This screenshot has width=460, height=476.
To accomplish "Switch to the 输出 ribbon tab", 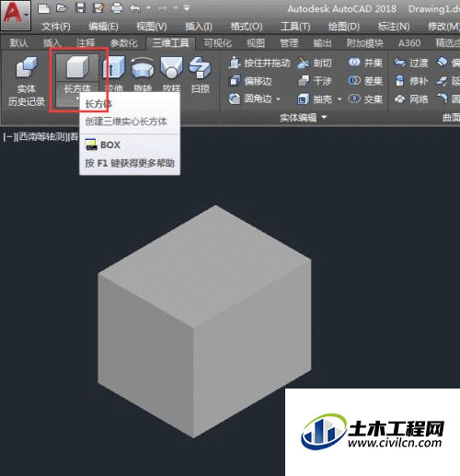I will coord(322,43).
